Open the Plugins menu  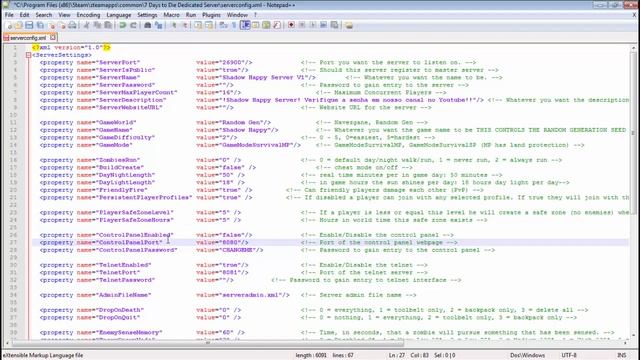[x=211, y=15]
